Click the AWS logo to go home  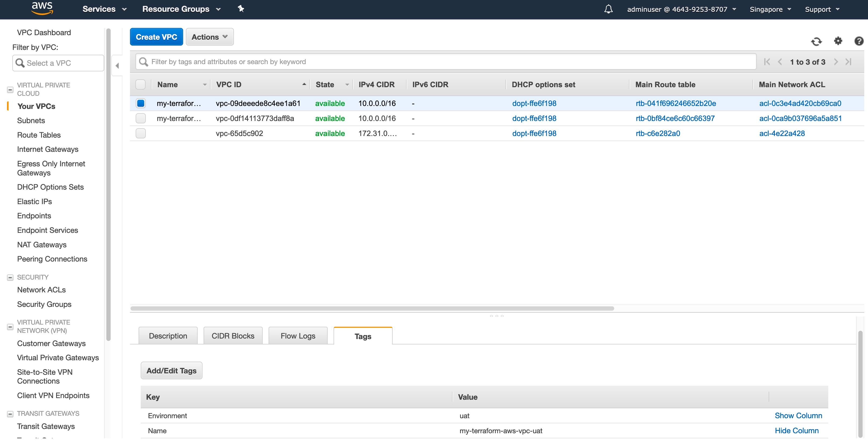coord(42,8)
